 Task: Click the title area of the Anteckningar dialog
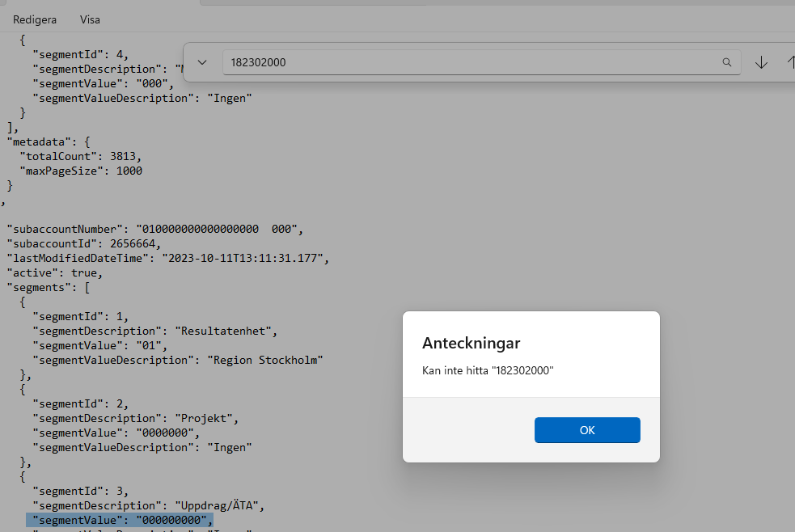pyautogui.click(x=471, y=343)
